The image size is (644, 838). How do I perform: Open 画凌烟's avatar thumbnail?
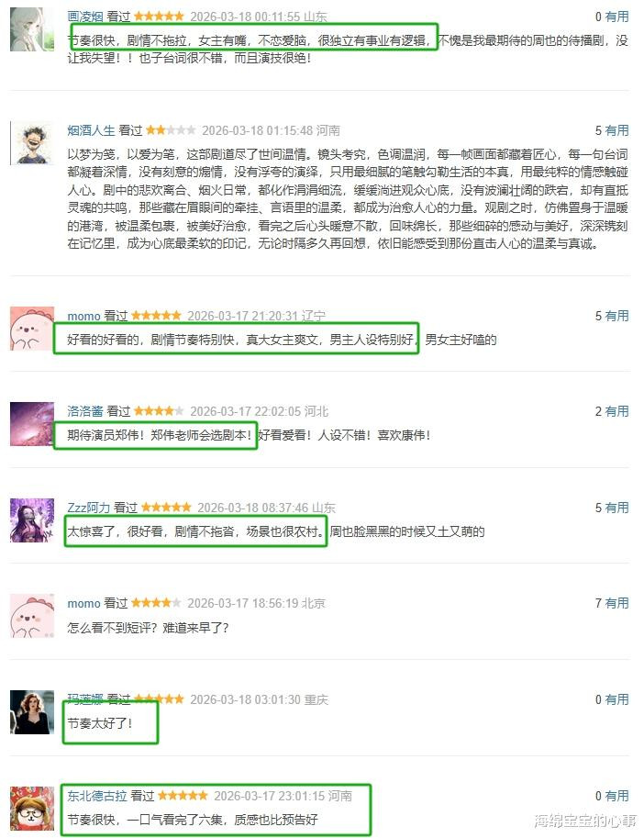(x=32, y=28)
